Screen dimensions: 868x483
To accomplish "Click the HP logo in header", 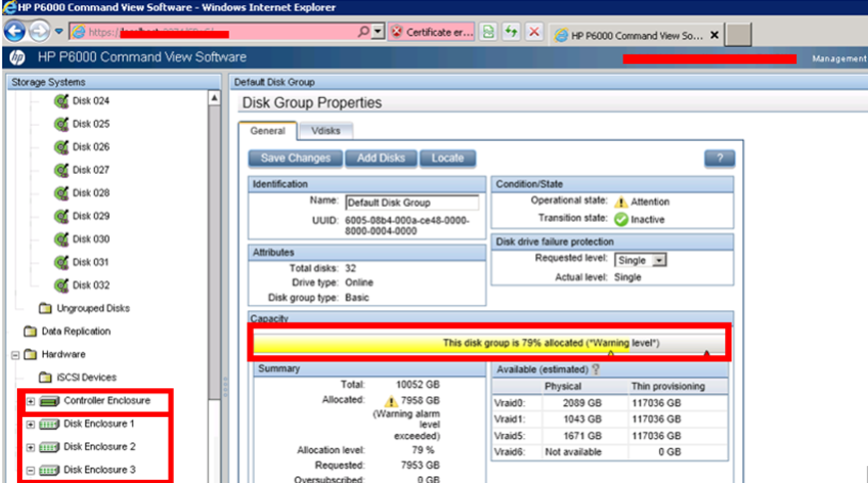I will tap(17, 58).
